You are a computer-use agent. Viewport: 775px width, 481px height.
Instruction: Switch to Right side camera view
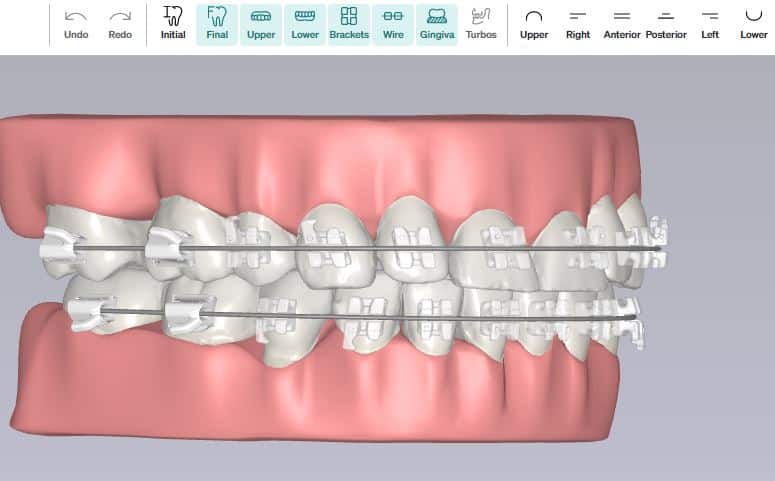point(578,24)
